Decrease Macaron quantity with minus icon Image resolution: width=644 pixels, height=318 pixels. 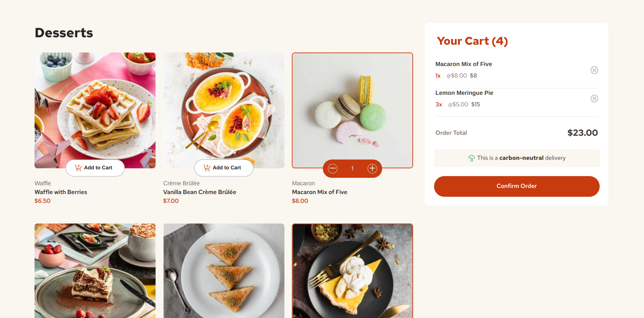click(x=332, y=168)
